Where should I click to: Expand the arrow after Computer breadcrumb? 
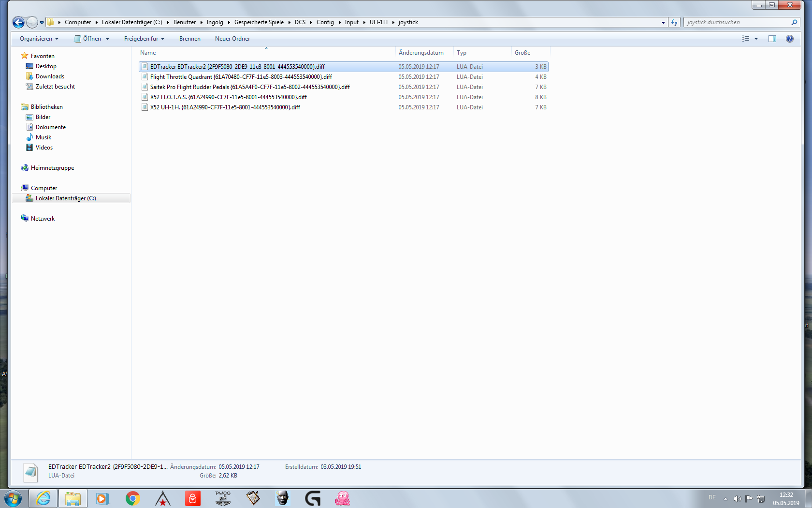pos(96,22)
